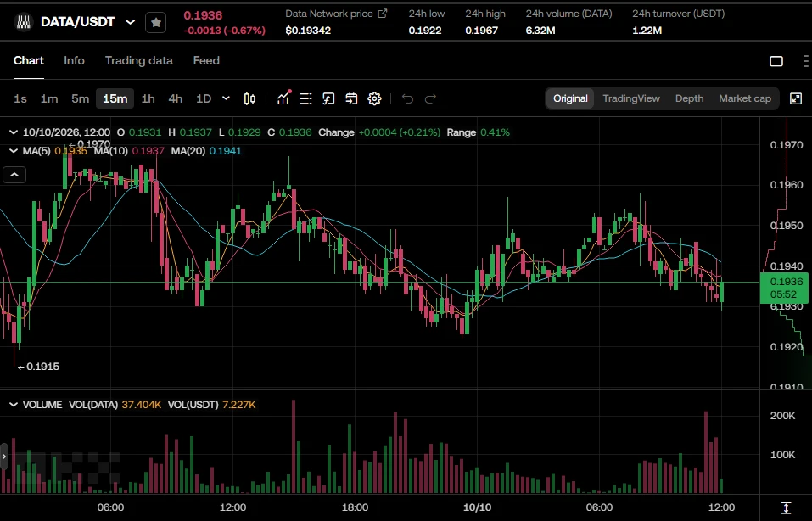Click the green 0.1936 current price label
This screenshot has height=521, width=812.
(x=784, y=288)
